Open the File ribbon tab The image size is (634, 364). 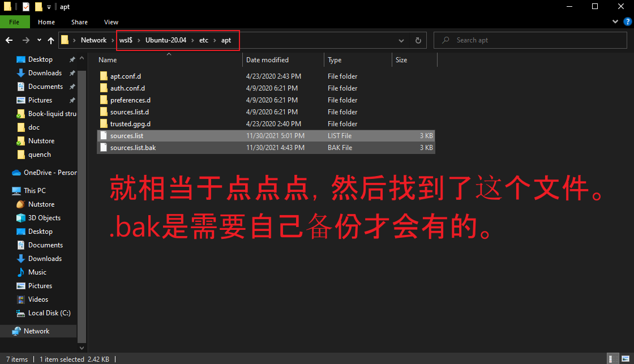[15, 22]
